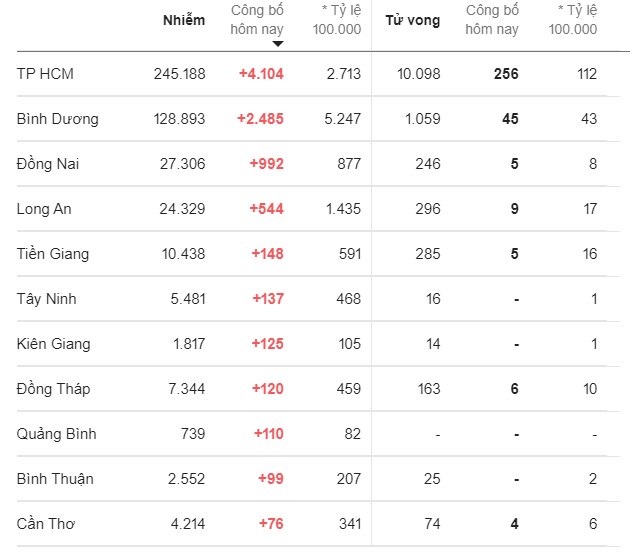Screen dimensions: 639x555
Task: Select the Bình Dương row
Action: tap(58, 119)
